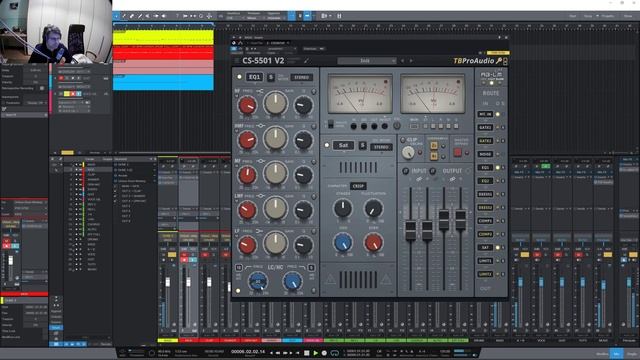Toggle the input channel link icon
This screenshot has height=360, width=640.
[x=419, y=179]
